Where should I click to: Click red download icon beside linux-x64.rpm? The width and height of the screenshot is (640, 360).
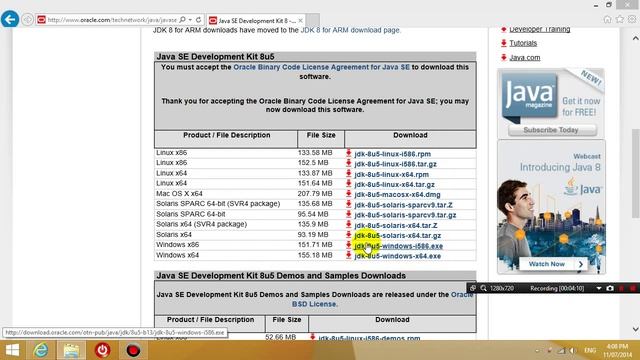pos(349,173)
